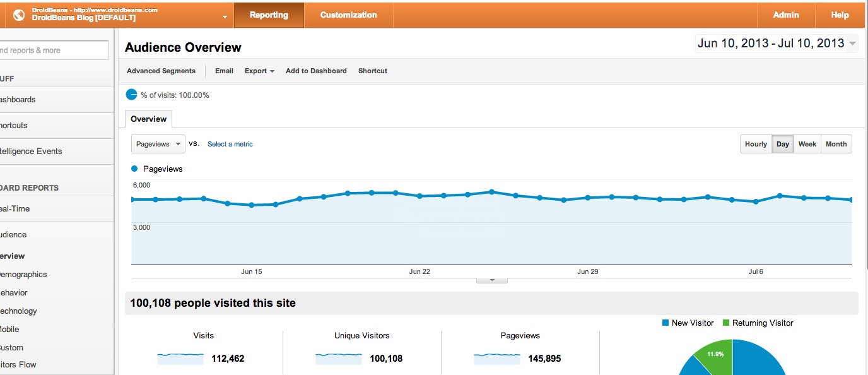Viewport: 868px width, 375px height.
Task: Click Add to Dashboard button
Action: [316, 71]
